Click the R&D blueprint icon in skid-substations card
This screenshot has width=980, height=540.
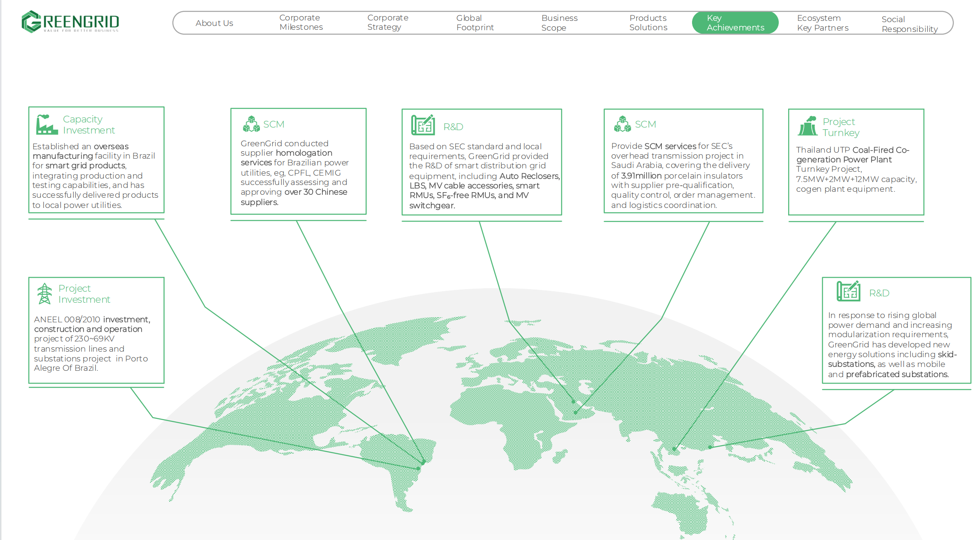click(x=848, y=291)
